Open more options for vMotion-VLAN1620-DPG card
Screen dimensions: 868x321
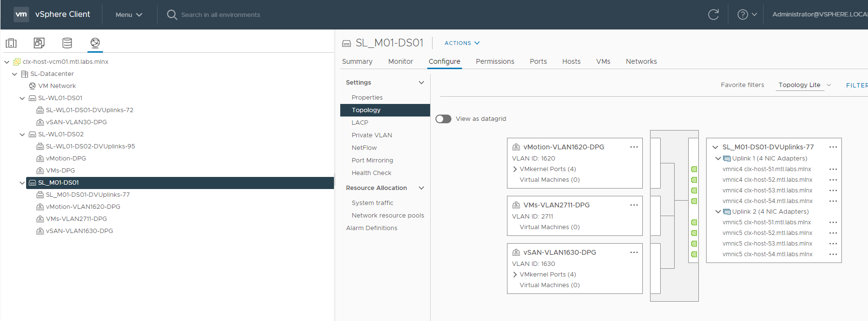[x=634, y=147]
